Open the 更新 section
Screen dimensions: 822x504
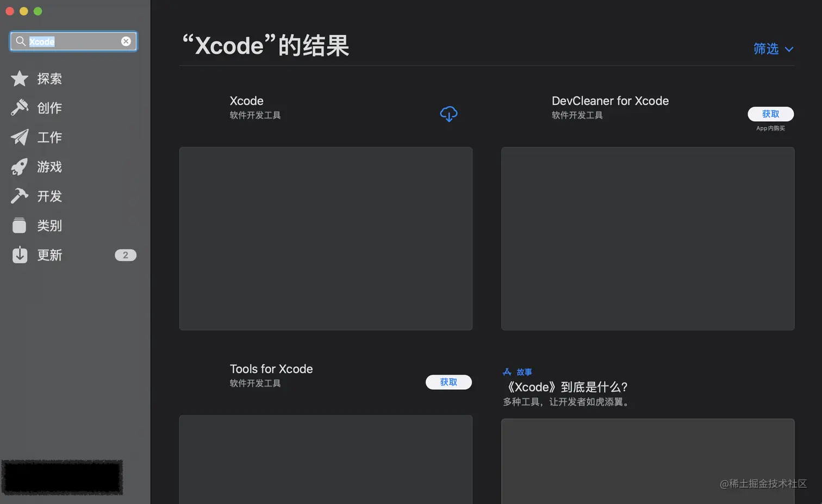point(49,255)
